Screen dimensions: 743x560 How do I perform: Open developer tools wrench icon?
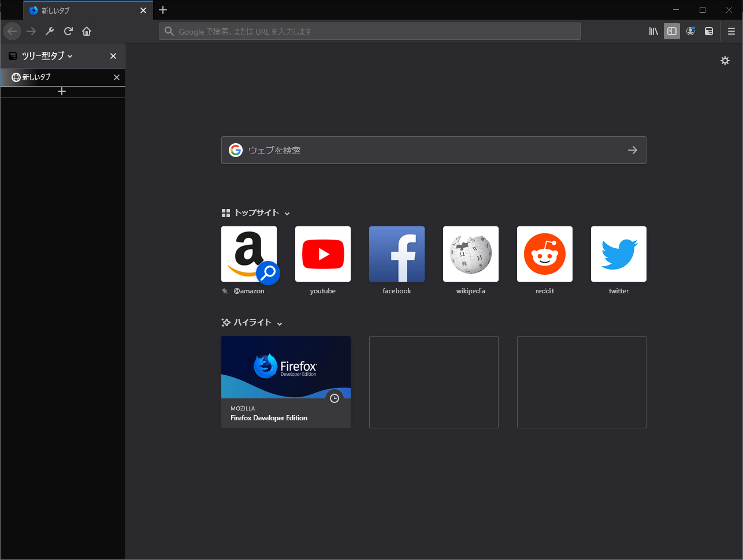point(50,31)
